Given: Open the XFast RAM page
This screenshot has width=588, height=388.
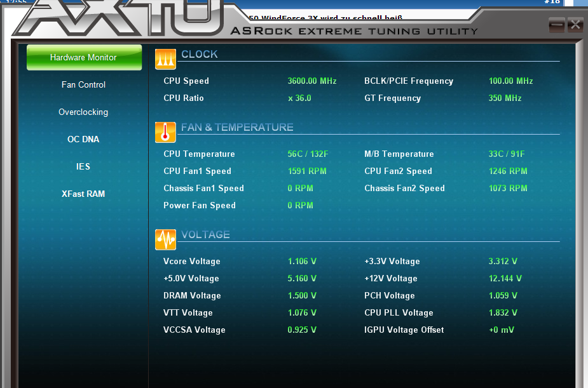Looking at the screenshot, I should click(83, 194).
